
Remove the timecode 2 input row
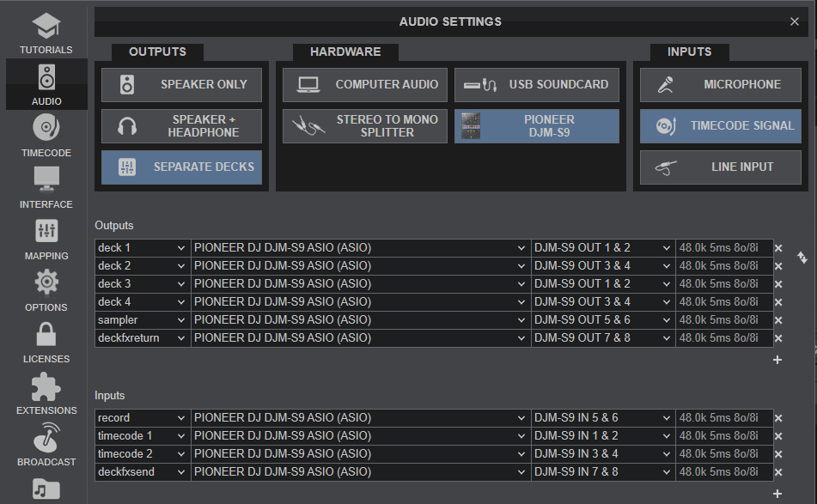point(778,454)
